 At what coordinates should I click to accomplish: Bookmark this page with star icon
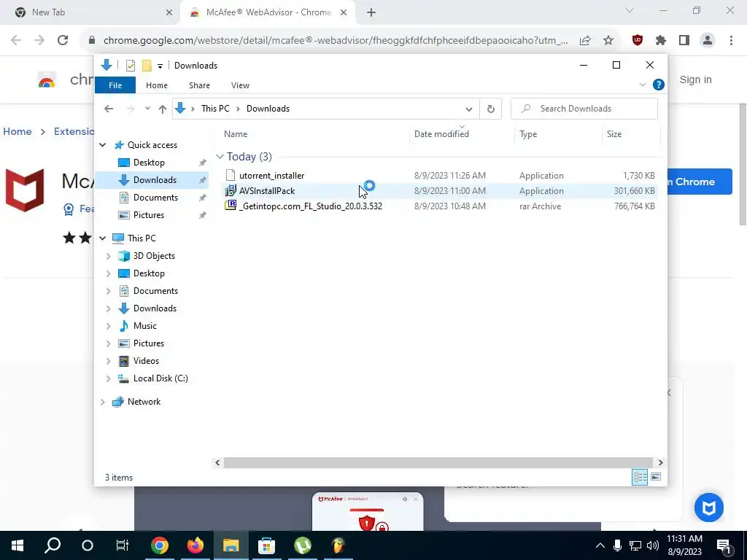coord(608,41)
